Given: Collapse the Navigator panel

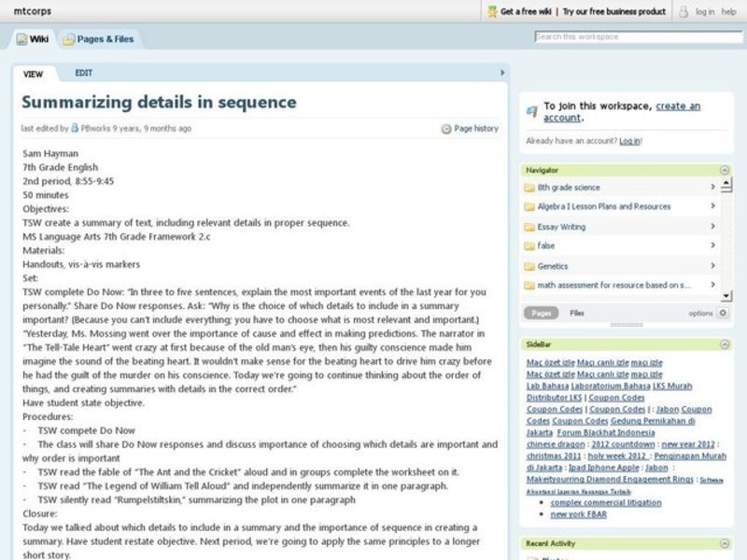Looking at the screenshot, I should tap(725, 171).
